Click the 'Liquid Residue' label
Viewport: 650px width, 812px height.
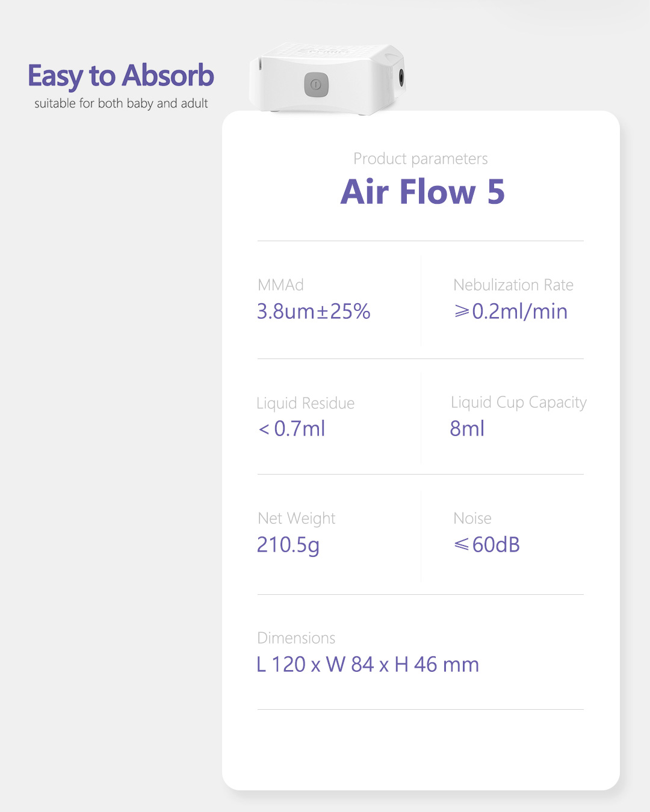[x=305, y=403]
